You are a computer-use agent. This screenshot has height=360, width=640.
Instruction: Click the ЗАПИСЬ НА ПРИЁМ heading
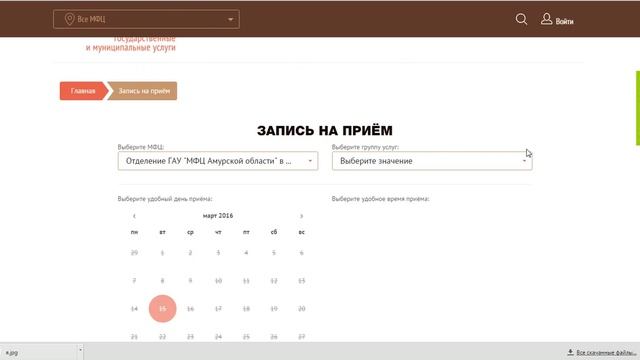(325, 131)
